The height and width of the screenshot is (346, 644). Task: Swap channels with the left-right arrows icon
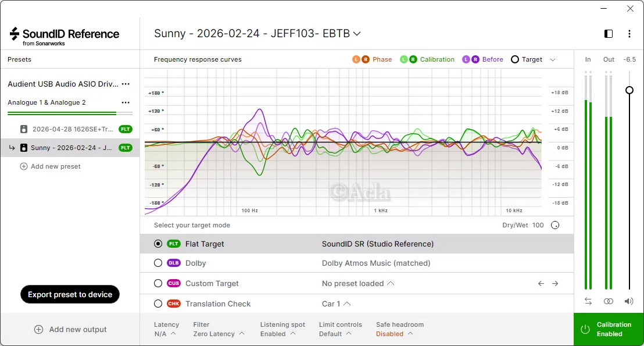click(x=588, y=301)
